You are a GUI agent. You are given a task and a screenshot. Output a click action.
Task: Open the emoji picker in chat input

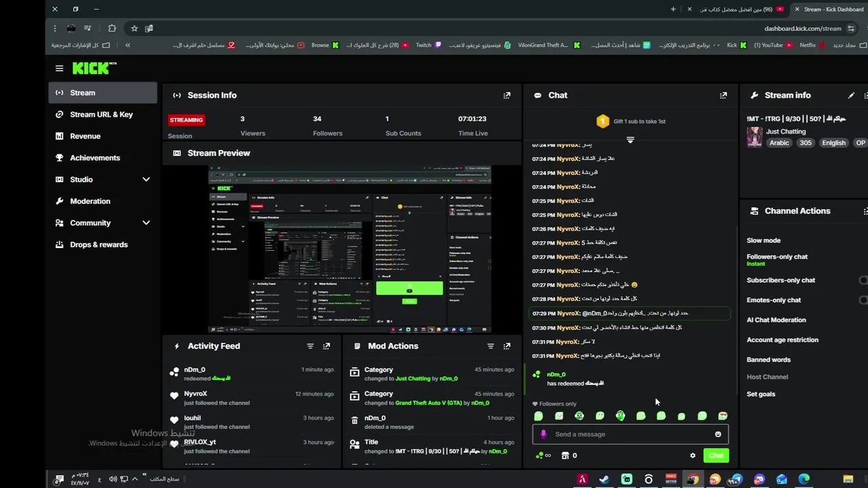click(718, 434)
